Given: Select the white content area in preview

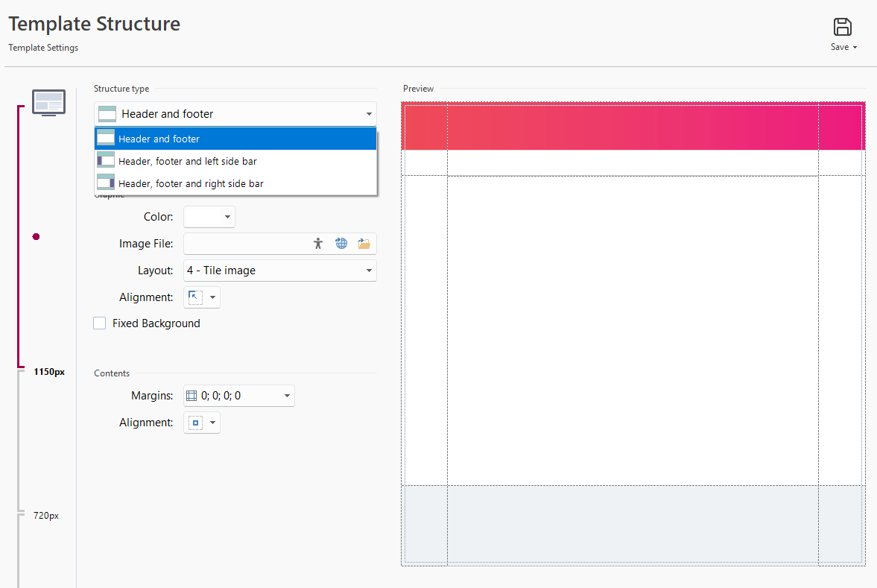Looking at the screenshot, I should 633,331.
